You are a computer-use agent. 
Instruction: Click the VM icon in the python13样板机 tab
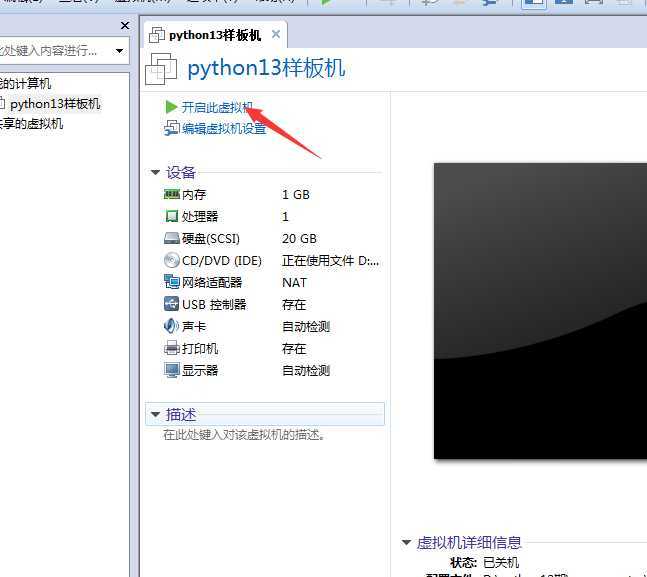(157, 35)
